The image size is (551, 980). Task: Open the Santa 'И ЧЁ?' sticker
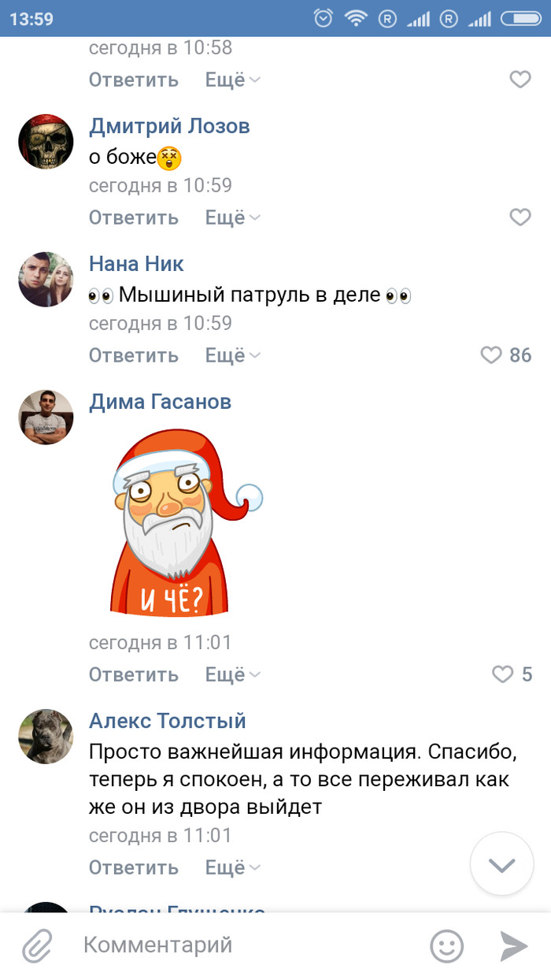(x=186, y=525)
